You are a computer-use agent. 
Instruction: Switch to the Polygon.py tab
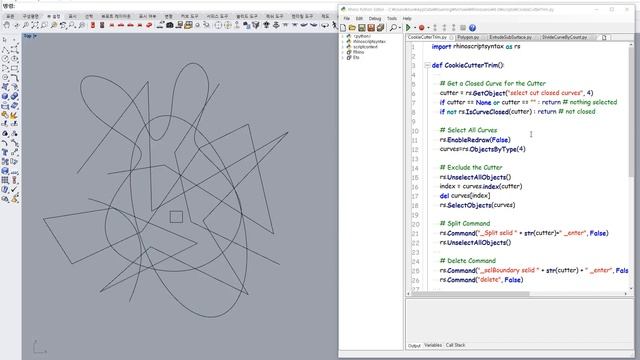coord(468,37)
